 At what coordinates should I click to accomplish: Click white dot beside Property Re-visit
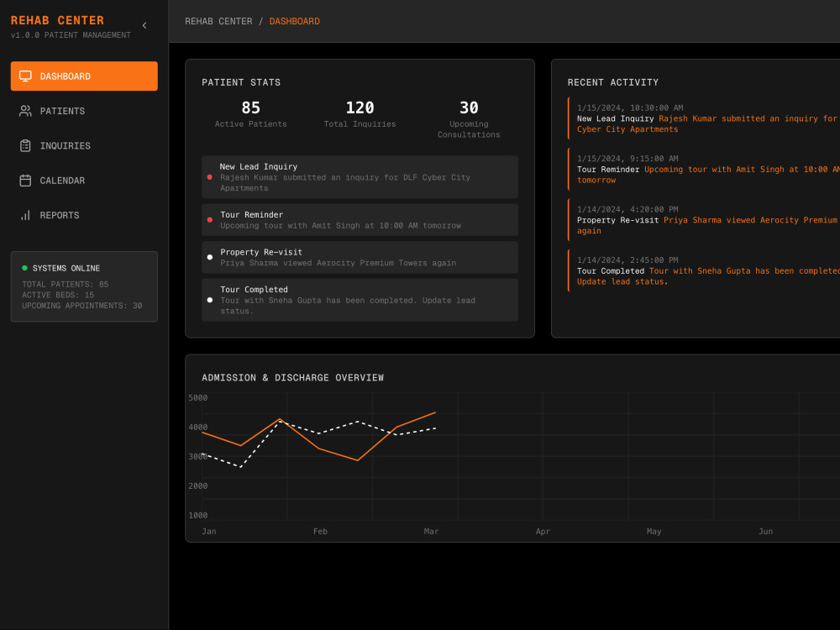209,257
